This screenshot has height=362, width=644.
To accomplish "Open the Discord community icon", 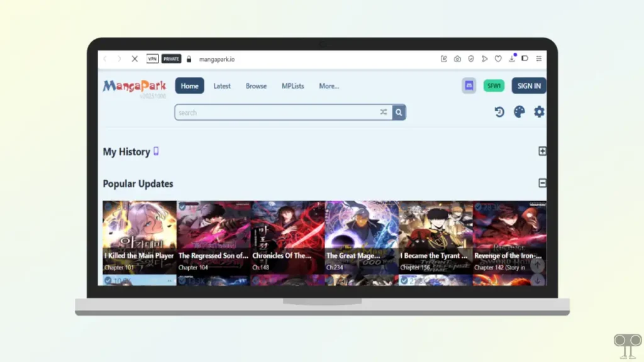I will (x=469, y=85).
